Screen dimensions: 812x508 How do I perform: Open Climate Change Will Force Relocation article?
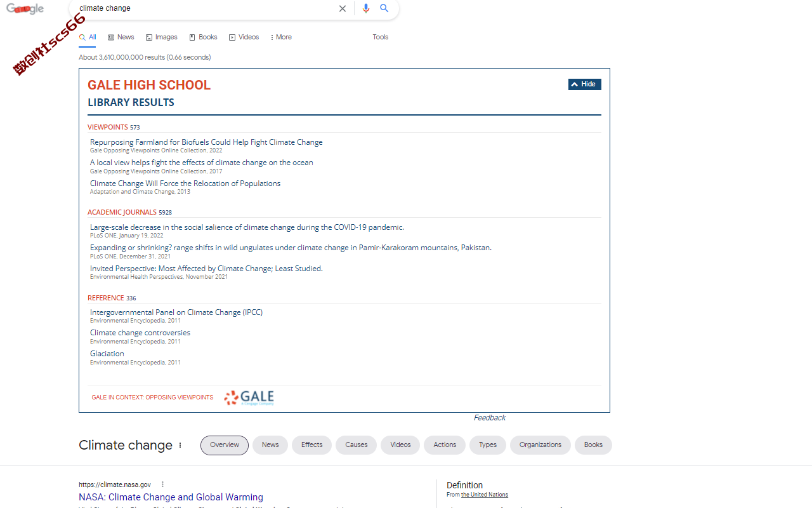[185, 184]
